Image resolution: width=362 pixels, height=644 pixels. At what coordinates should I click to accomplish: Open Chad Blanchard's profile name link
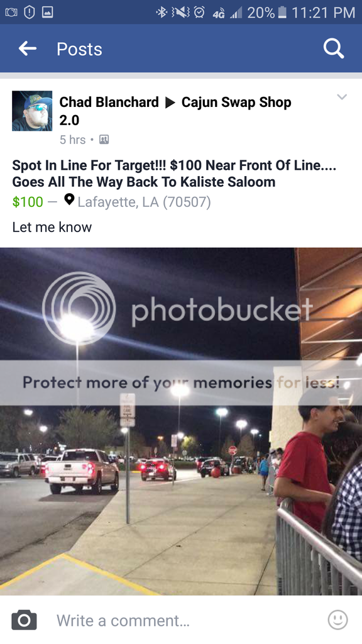coord(109,102)
